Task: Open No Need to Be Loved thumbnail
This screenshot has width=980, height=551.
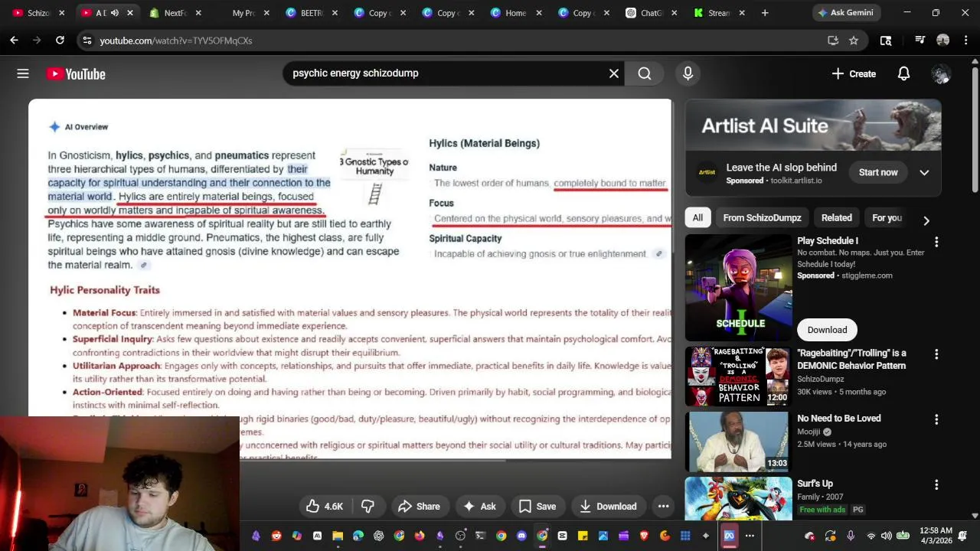Action: click(x=738, y=442)
